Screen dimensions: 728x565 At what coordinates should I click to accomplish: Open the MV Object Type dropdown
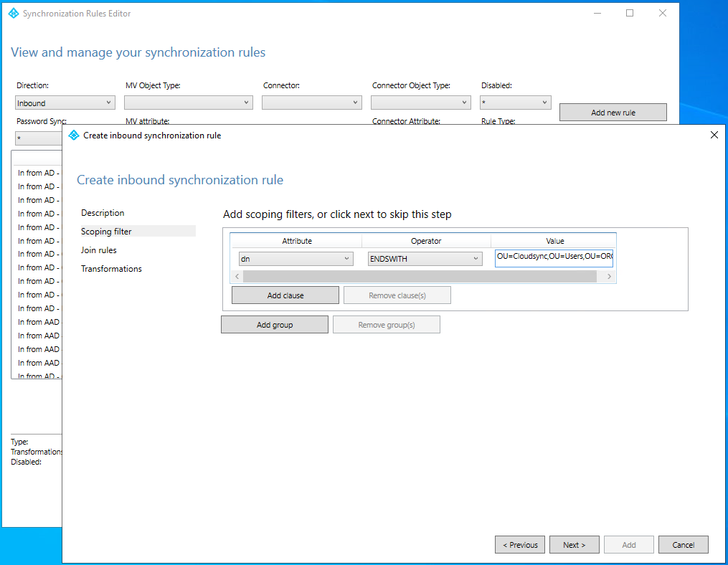point(188,102)
